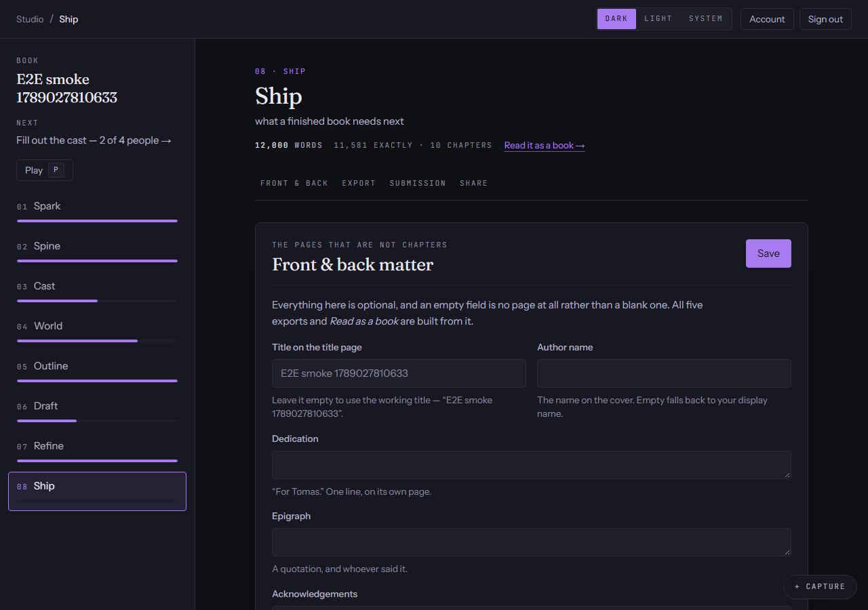Click the 'Ship' page heading

(279, 96)
